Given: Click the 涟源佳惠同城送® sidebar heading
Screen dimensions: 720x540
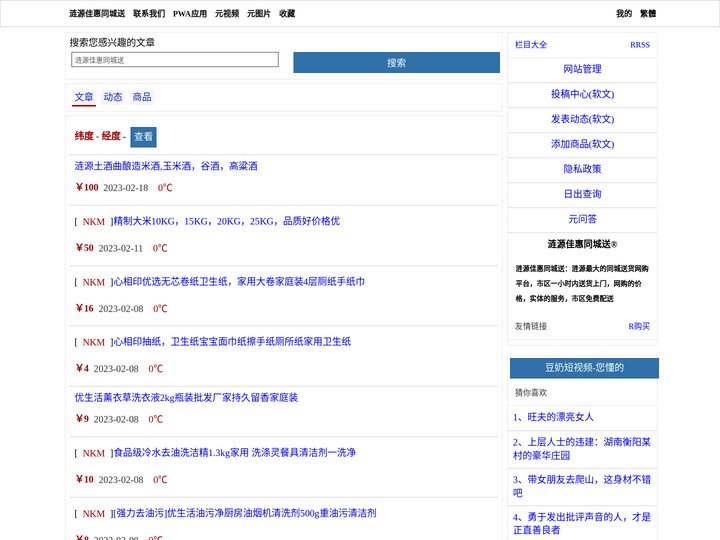Looking at the screenshot, I should pos(582,244).
